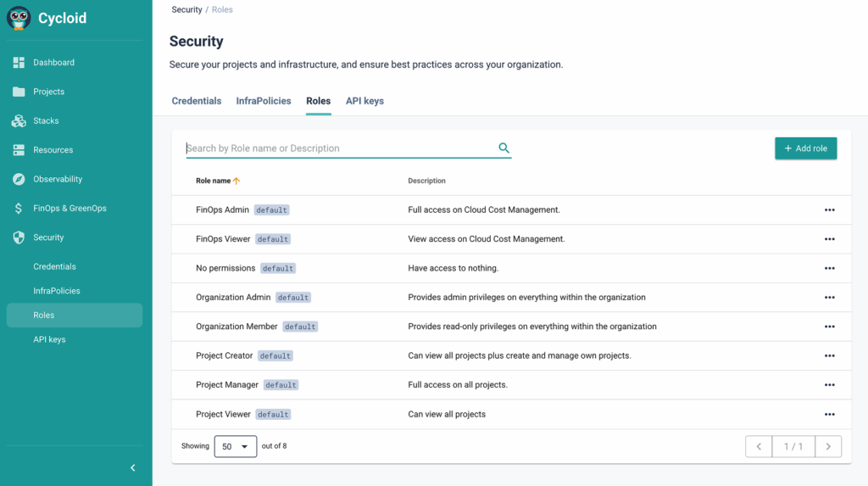Collapse the sidebar with chevron arrow
Image resolution: width=868 pixels, height=486 pixels.
[133, 468]
